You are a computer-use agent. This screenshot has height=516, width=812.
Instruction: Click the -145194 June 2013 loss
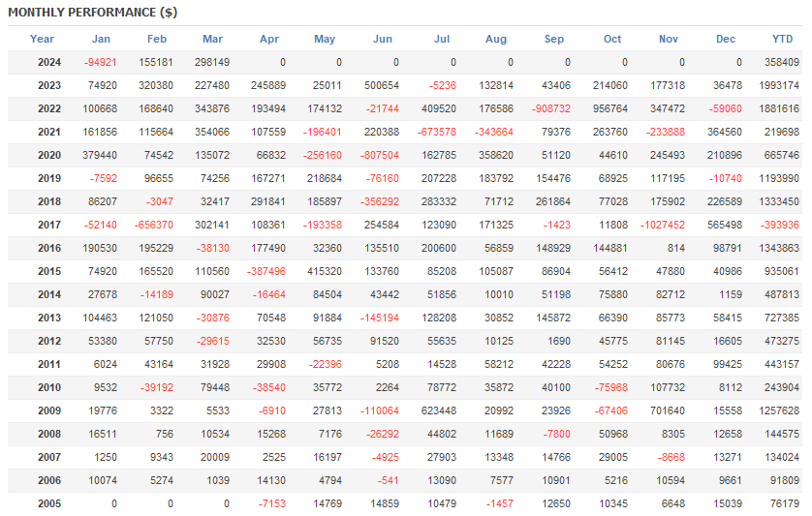click(380, 318)
